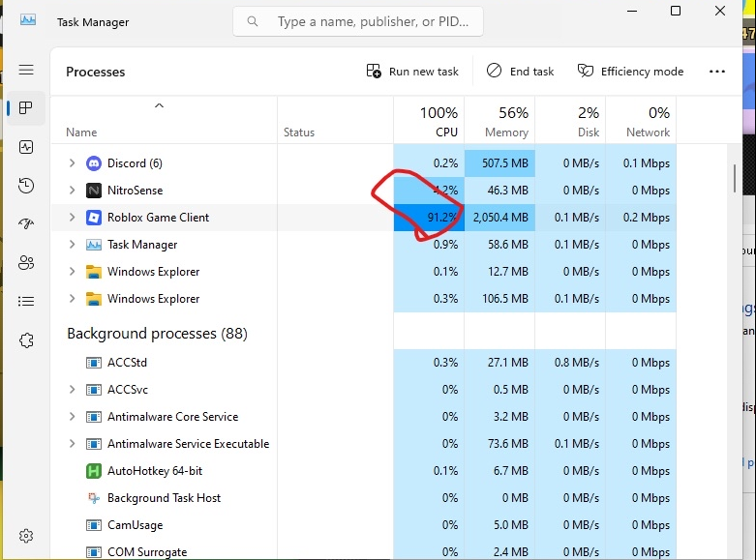Click Antimalware Service Executable memory 73.6 MB
756x560 pixels.
tap(507, 443)
